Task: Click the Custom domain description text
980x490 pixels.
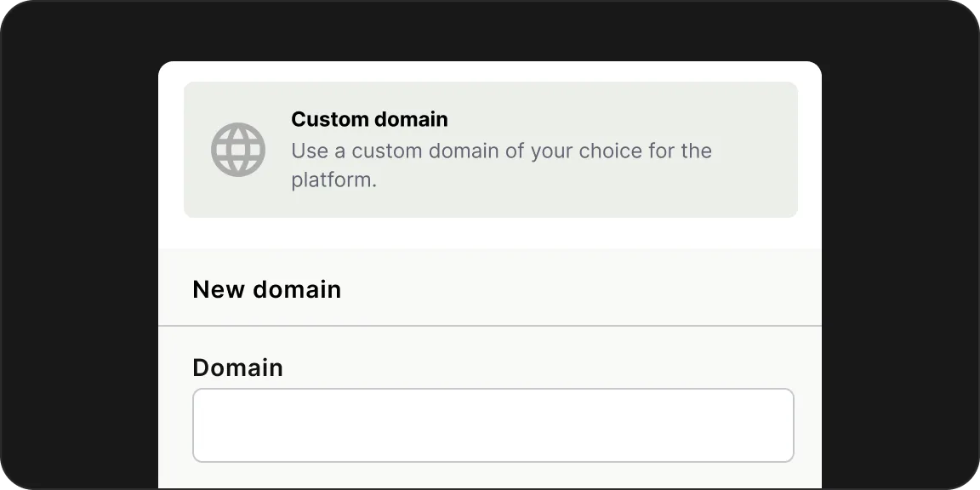Action: (502, 165)
